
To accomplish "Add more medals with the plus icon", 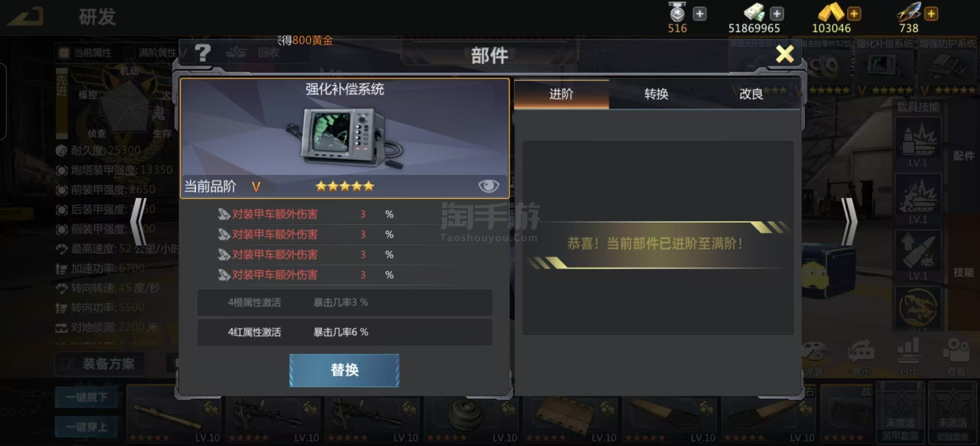I will [699, 14].
